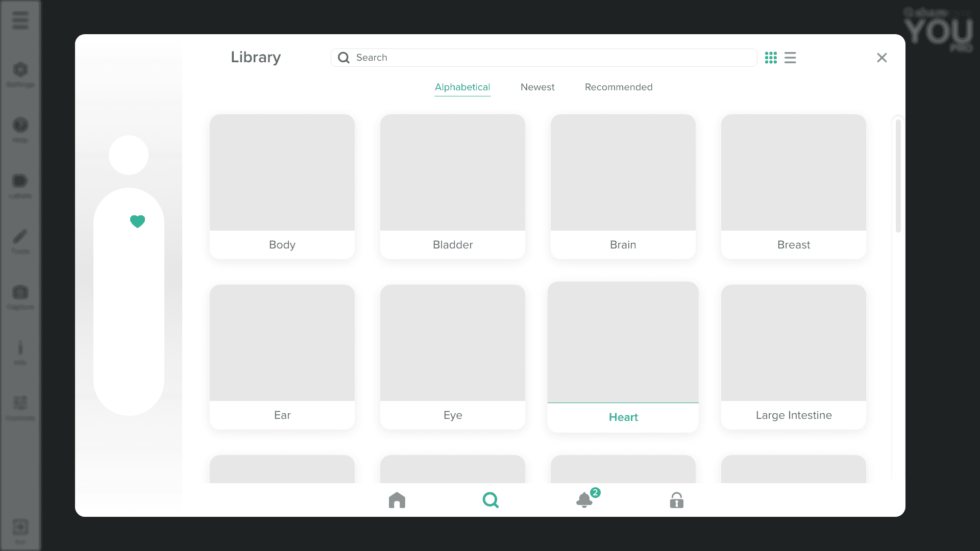Image resolution: width=980 pixels, height=551 pixels.
Task: Click the home icon in bottom bar
Action: click(x=397, y=500)
